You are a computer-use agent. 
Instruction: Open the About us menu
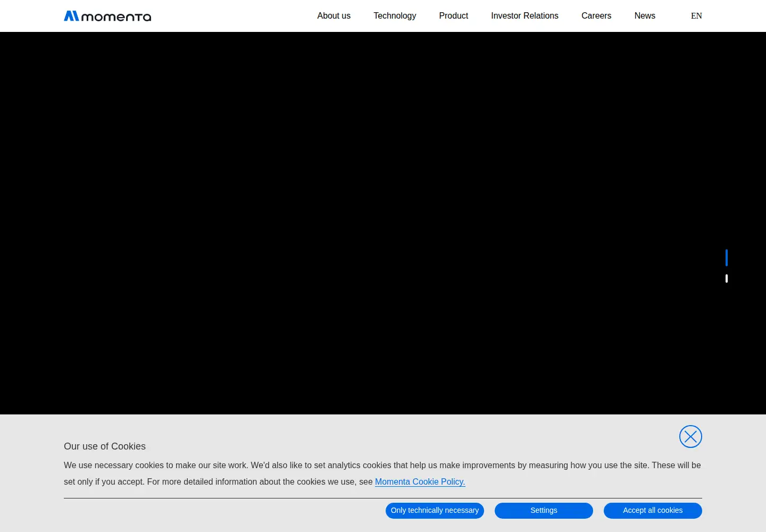point(334,16)
